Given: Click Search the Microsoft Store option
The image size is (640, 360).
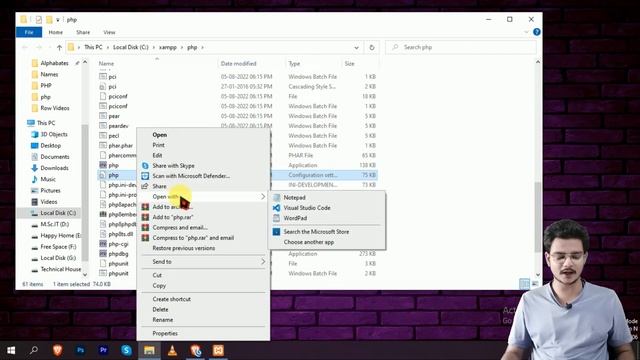Looking at the screenshot, I should pyautogui.click(x=316, y=231).
